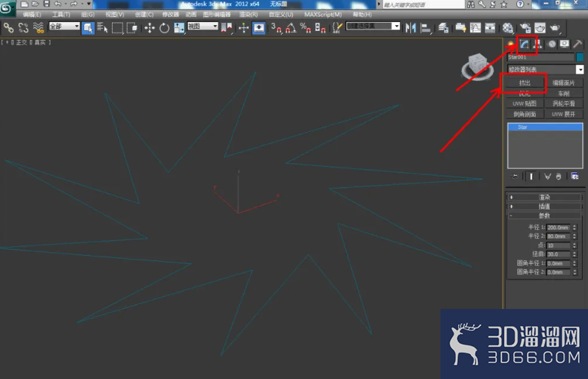Click the New Scene icon in quick access bar

coord(24,4)
